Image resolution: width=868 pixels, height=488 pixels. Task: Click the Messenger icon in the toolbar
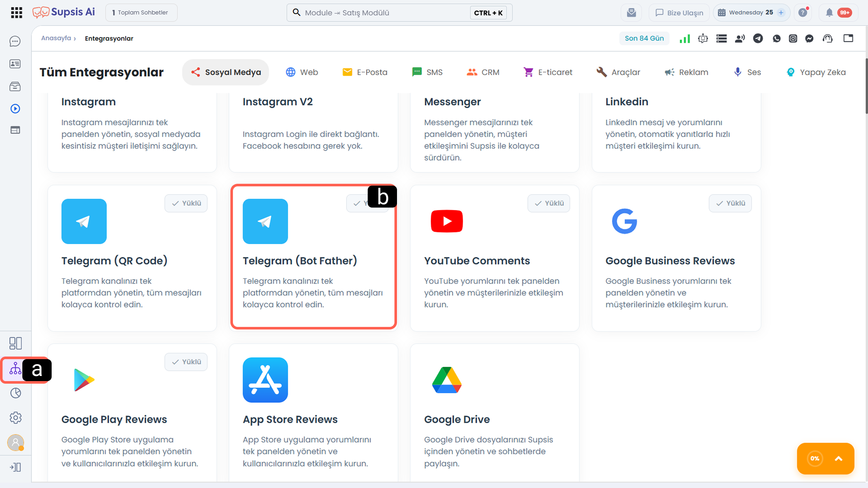pyautogui.click(x=809, y=38)
